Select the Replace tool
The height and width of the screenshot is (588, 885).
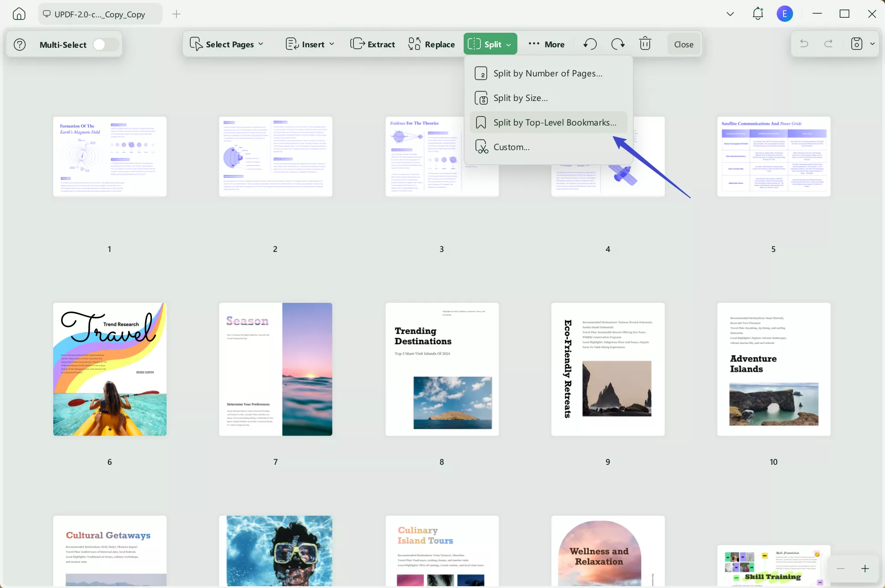[x=430, y=44]
